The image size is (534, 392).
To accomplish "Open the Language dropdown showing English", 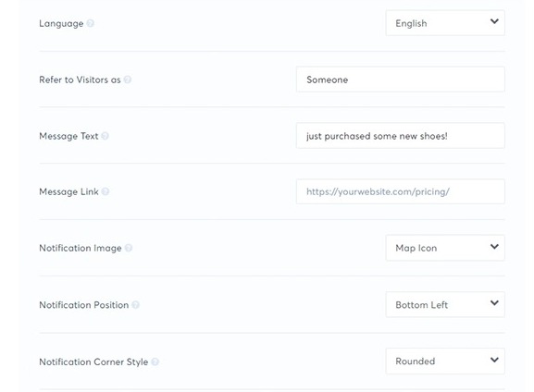I will click(x=445, y=23).
